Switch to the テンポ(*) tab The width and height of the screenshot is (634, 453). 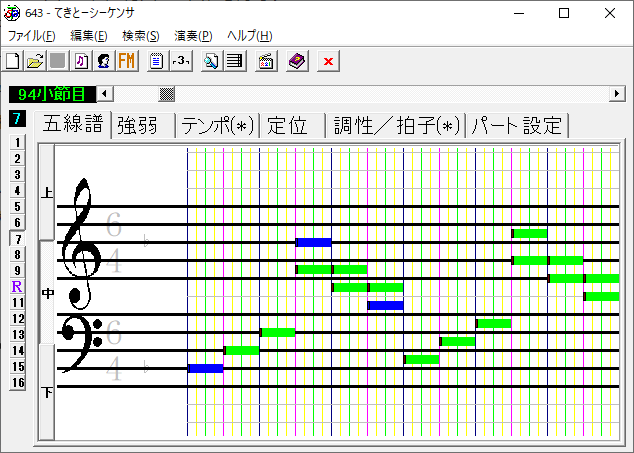[217, 126]
